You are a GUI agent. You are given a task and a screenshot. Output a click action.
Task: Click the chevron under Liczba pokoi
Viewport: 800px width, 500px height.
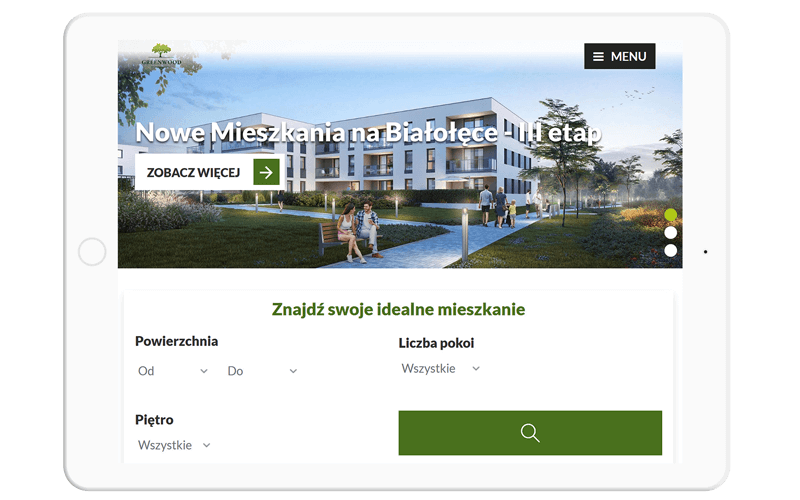pos(476,368)
